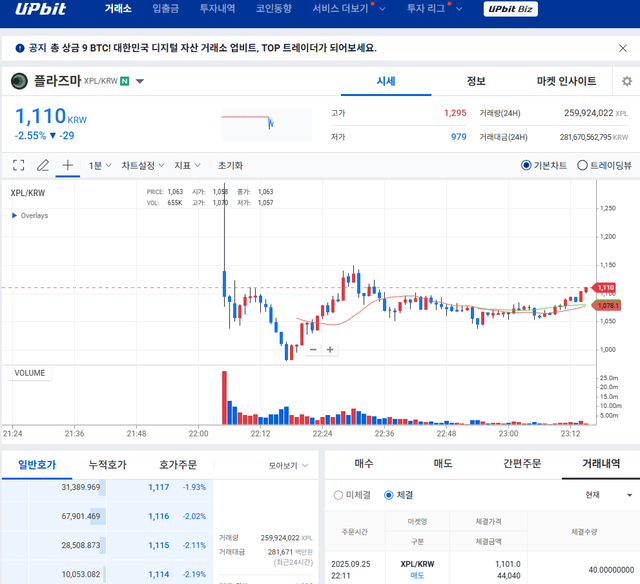Open the 1분 interval dropdown

pos(100,165)
